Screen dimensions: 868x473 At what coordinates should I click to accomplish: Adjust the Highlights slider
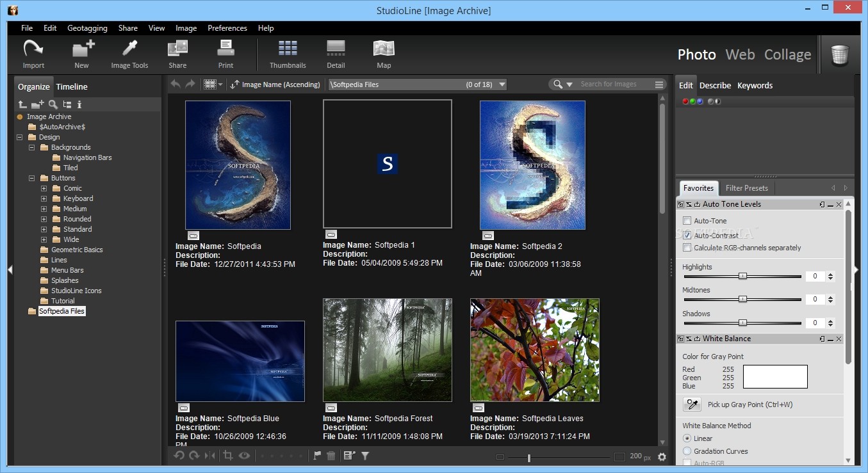click(x=742, y=277)
